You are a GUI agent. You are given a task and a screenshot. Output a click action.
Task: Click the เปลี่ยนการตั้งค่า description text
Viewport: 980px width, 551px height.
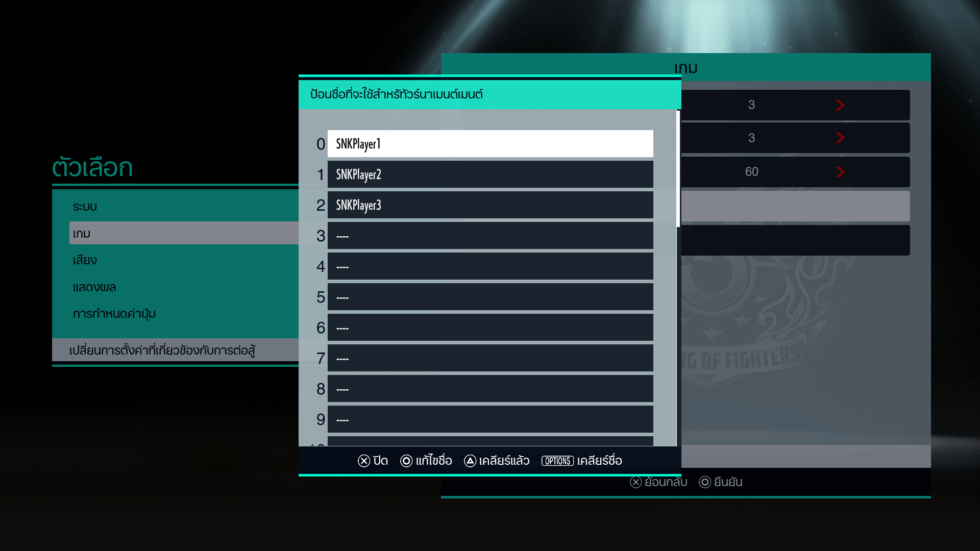click(162, 350)
